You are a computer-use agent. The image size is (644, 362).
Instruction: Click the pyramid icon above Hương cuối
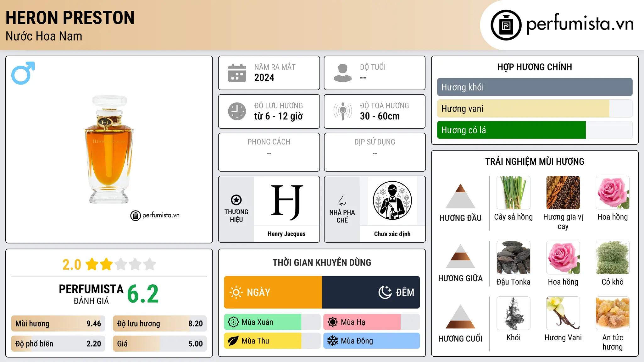click(x=460, y=316)
